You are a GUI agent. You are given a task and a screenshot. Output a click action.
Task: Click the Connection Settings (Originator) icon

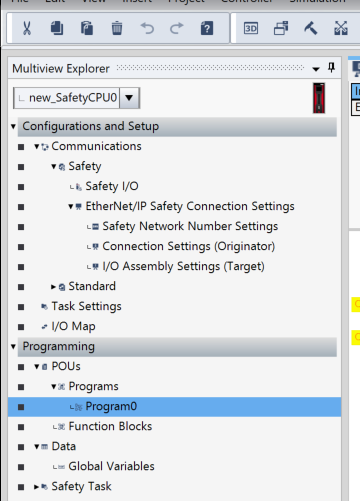point(95,247)
